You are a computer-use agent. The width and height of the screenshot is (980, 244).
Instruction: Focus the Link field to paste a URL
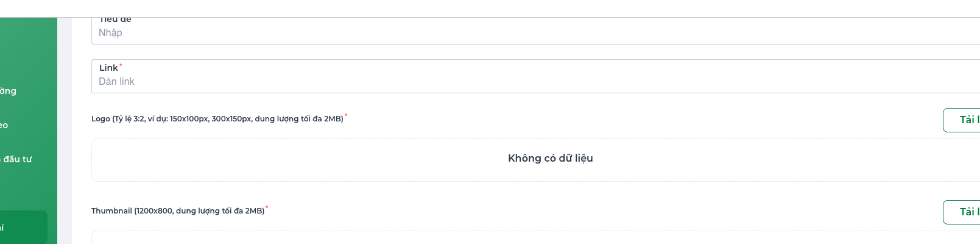click(536, 82)
